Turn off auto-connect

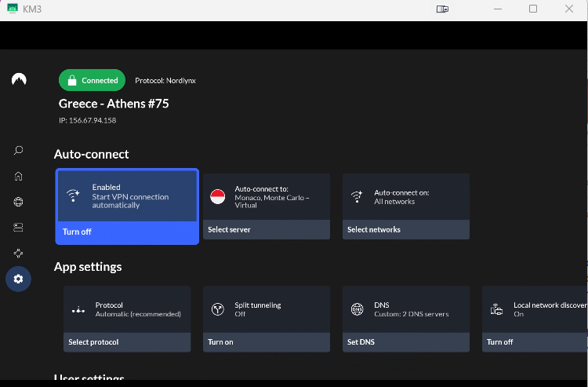click(x=127, y=232)
